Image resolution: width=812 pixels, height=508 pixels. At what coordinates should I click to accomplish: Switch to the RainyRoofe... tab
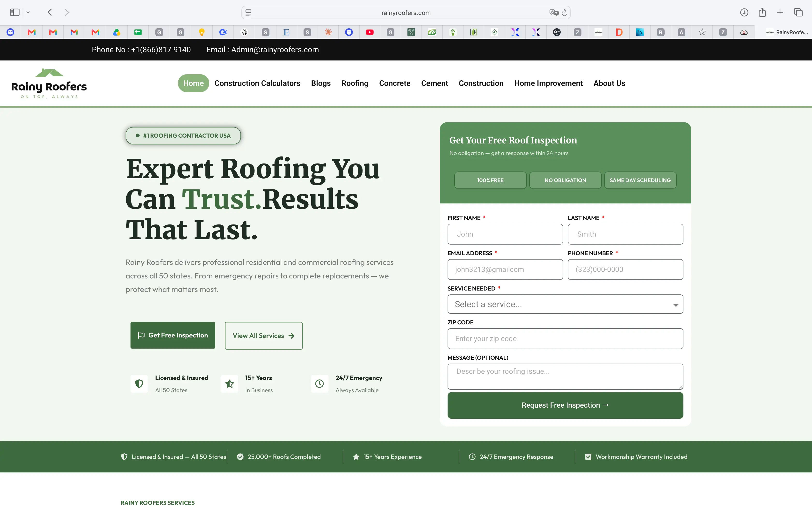click(x=786, y=32)
